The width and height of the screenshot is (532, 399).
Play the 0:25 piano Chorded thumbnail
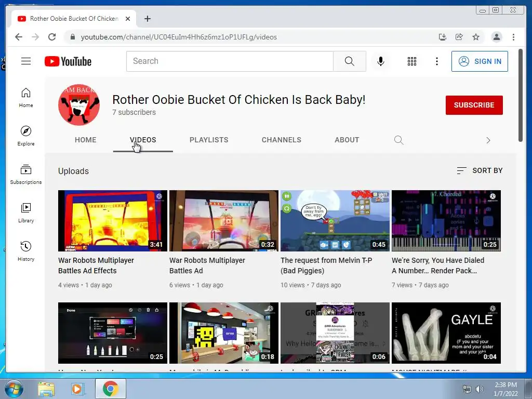coord(446,220)
